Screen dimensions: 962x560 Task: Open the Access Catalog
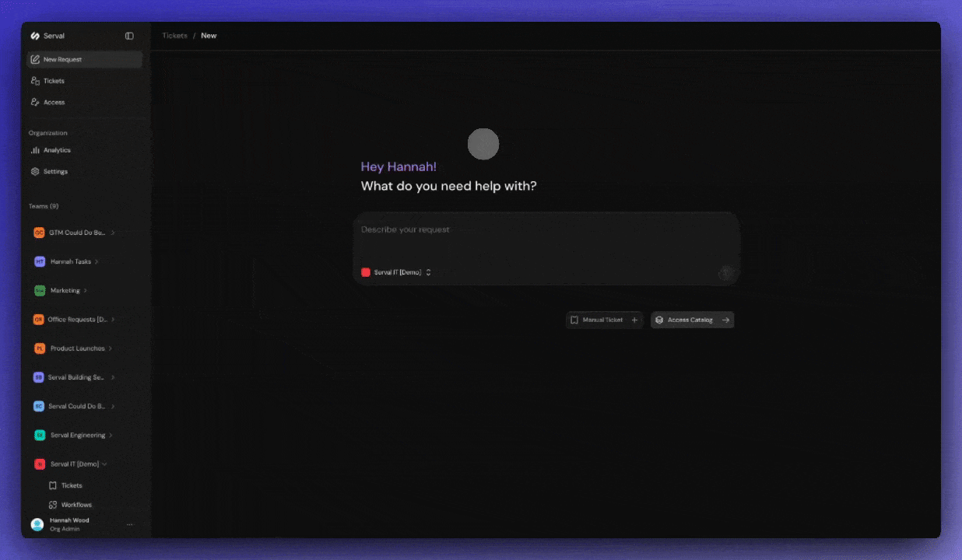click(692, 320)
